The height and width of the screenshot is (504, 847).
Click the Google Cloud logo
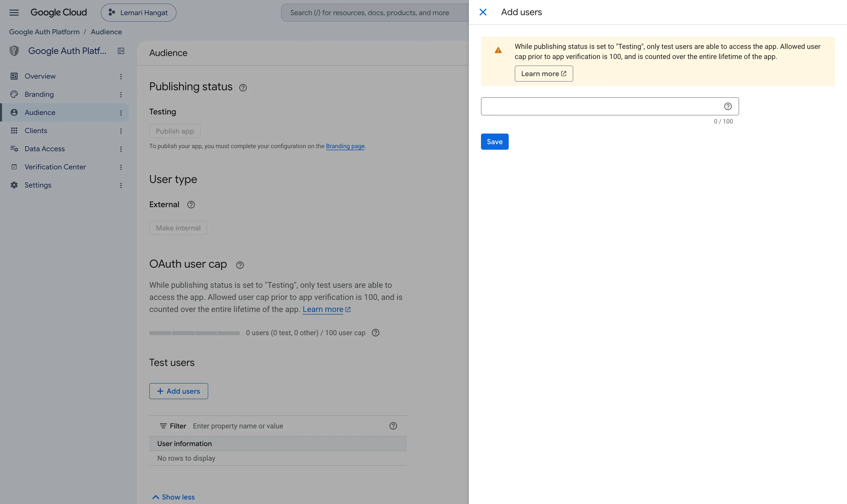pyautogui.click(x=58, y=13)
